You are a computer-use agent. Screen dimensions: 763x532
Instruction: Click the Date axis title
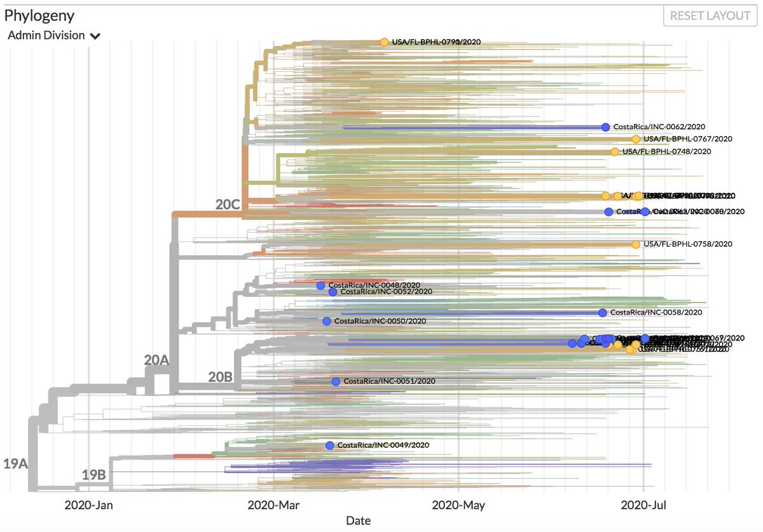359,521
